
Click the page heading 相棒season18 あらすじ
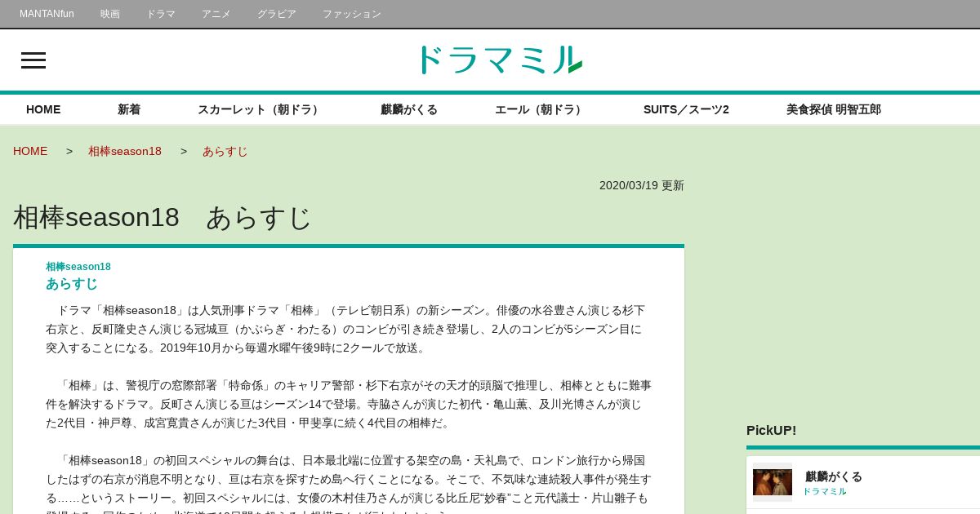(163, 218)
